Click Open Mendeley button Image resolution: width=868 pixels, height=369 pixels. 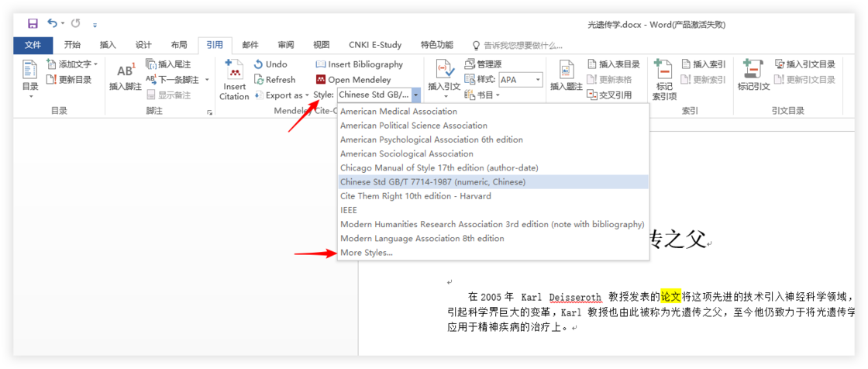pos(353,80)
